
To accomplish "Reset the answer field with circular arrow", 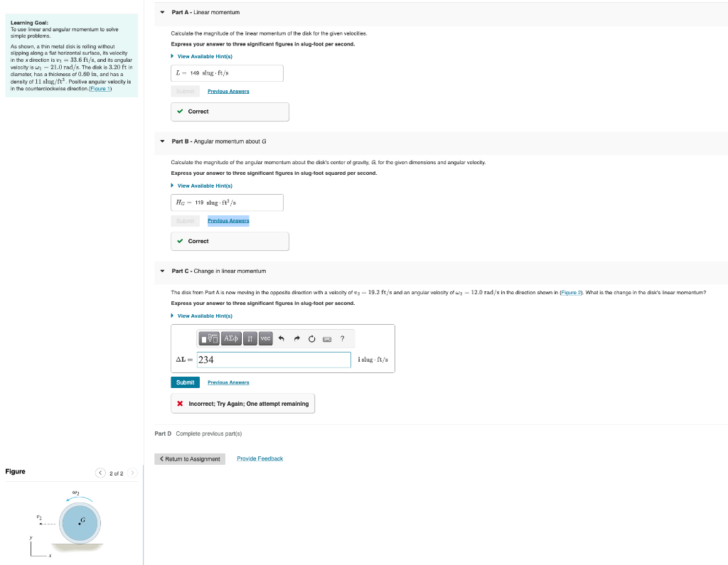I will pos(312,338).
